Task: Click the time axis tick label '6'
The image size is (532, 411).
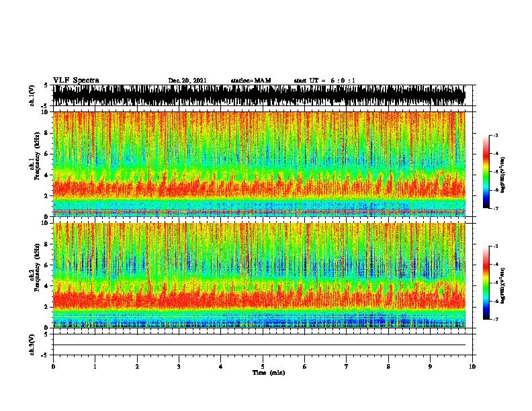Action: pyautogui.click(x=305, y=367)
